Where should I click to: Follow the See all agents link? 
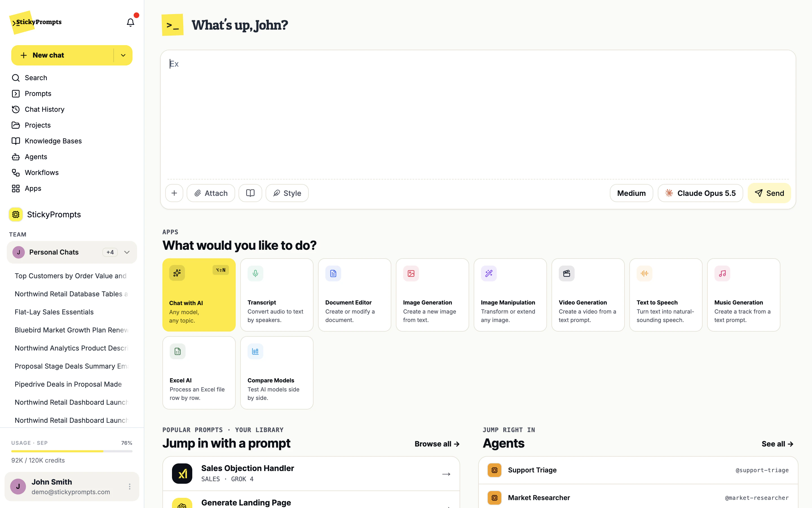(777, 444)
